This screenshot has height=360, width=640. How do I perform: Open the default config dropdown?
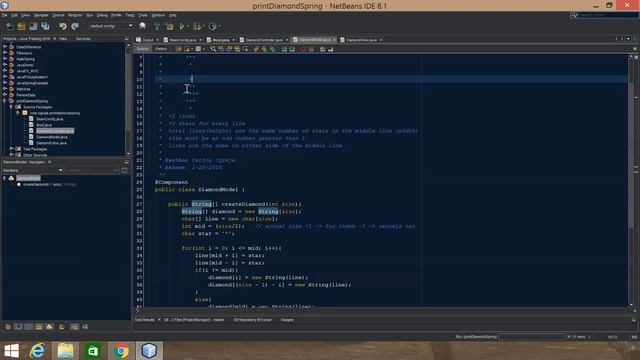point(111,26)
